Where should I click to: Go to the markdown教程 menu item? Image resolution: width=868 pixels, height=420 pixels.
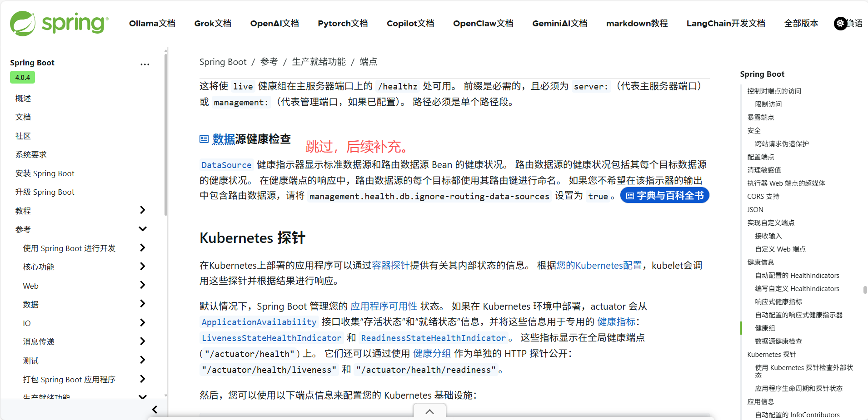[637, 24]
